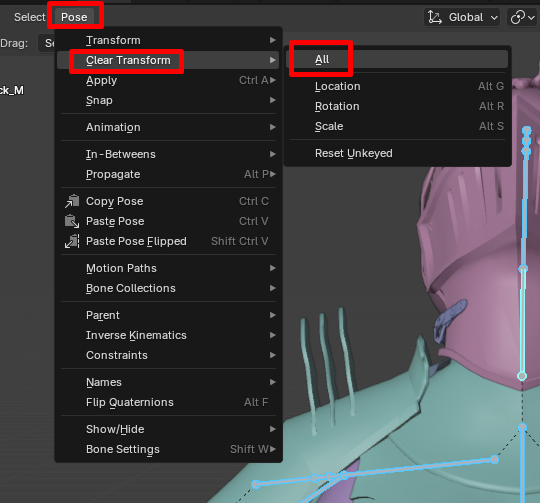Screen dimensions: 540x503
Task: Choose All under Clear Transform
Action: point(397,59)
